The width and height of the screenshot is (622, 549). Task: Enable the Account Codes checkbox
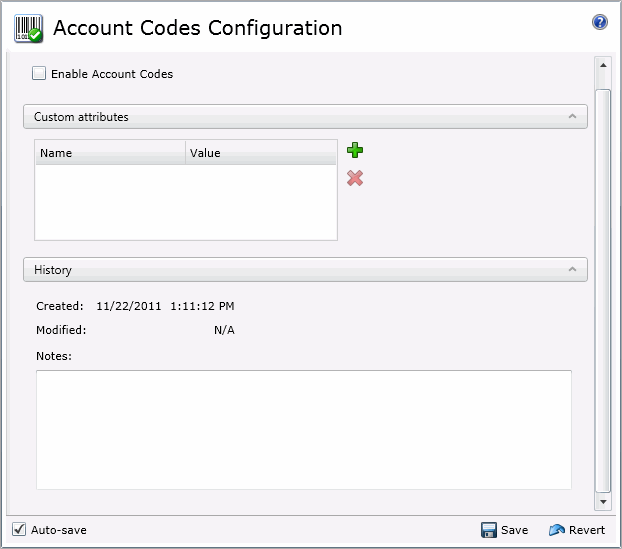[x=39, y=73]
